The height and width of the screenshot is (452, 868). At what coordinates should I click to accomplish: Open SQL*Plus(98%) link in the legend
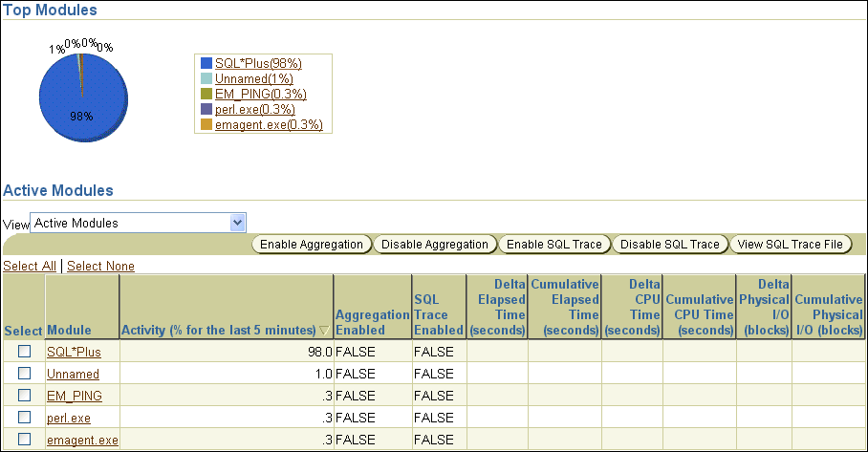pos(251,63)
